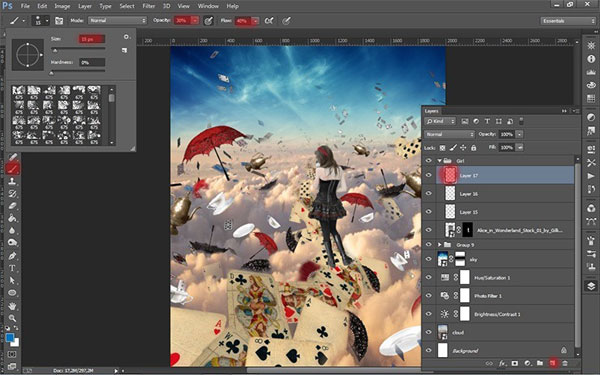Select the Blur tool droplet icon
The height and width of the screenshot is (375, 600).
[12, 230]
